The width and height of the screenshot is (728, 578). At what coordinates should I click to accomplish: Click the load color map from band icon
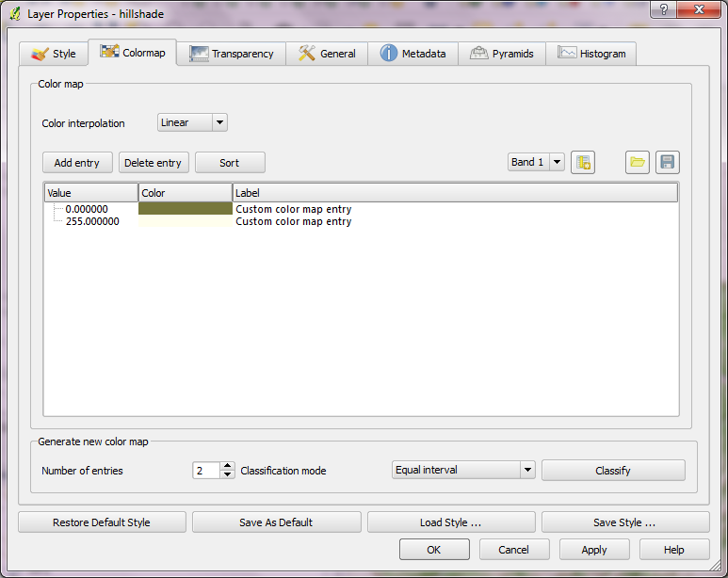(x=583, y=163)
